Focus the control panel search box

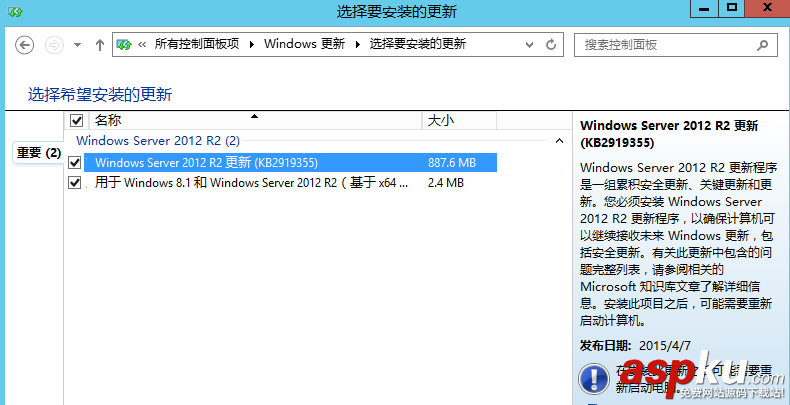(676, 45)
